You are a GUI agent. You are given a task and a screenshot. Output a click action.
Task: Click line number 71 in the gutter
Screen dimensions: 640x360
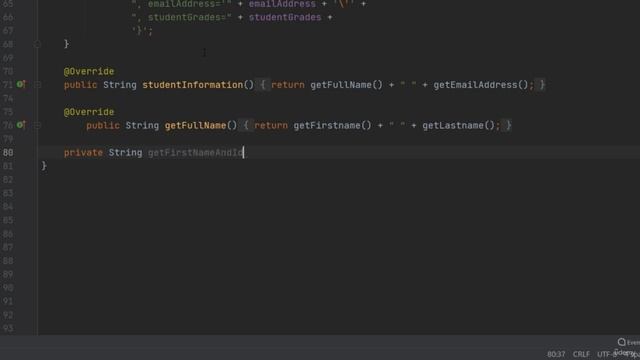(x=8, y=85)
